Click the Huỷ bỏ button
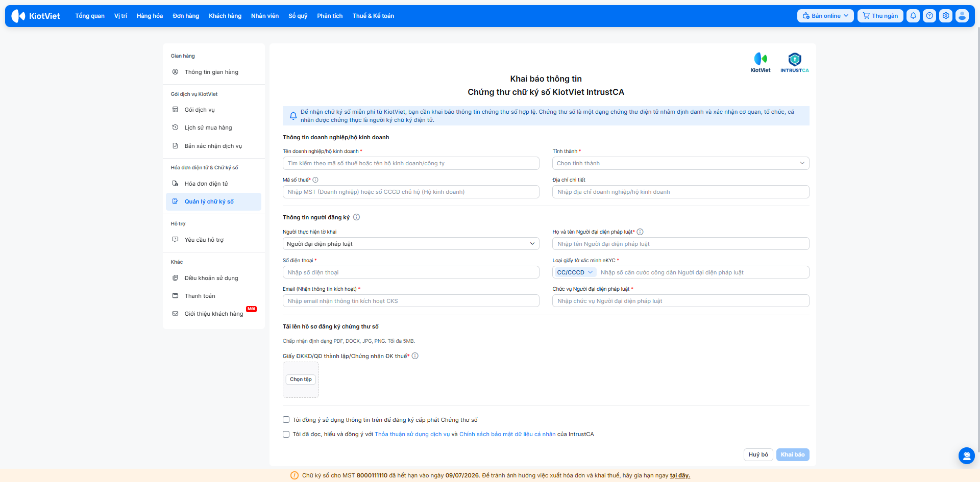 [x=758, y=454]
